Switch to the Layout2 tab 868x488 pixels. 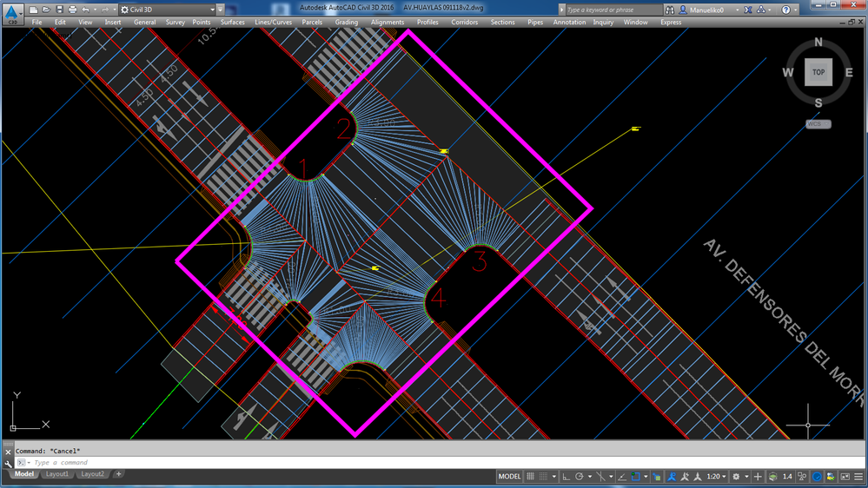(x=92, y=474)
